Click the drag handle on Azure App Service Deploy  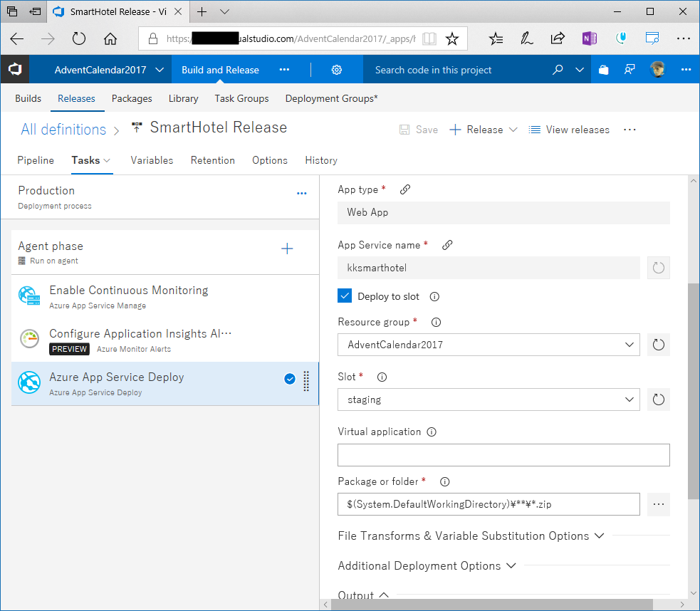pos(306,381)
